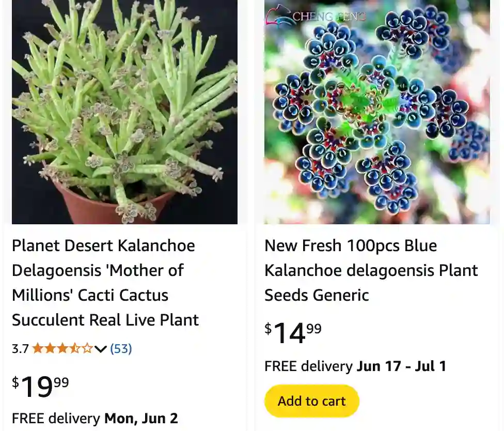Open the New Fresh 100pcs seeds title

[x=371, y=270]
